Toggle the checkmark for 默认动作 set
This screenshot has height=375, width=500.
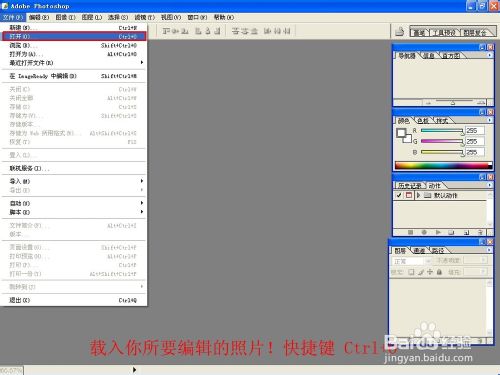(399, 195)
